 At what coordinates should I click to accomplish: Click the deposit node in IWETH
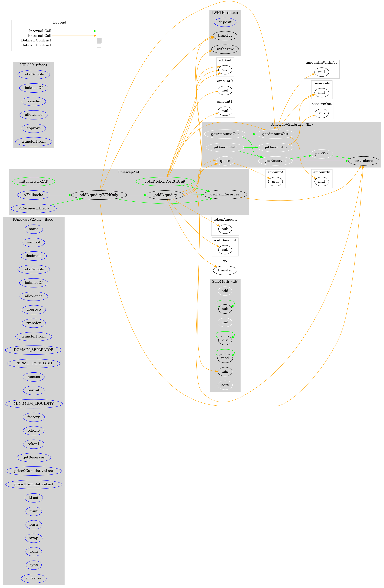click(x=225, y=22)
